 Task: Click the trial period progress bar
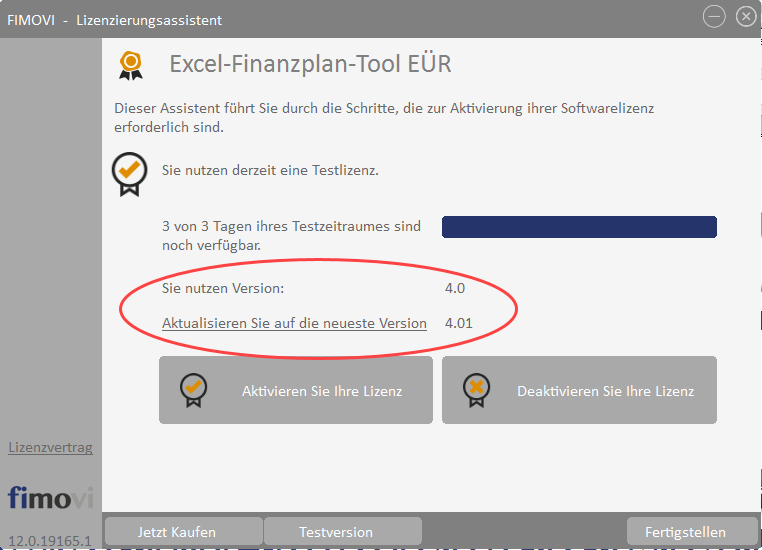[579, 227]
